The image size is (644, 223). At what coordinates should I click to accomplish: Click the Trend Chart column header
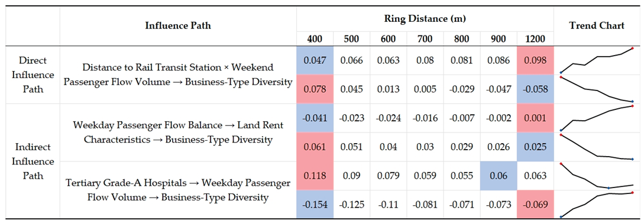pos(597,25)
